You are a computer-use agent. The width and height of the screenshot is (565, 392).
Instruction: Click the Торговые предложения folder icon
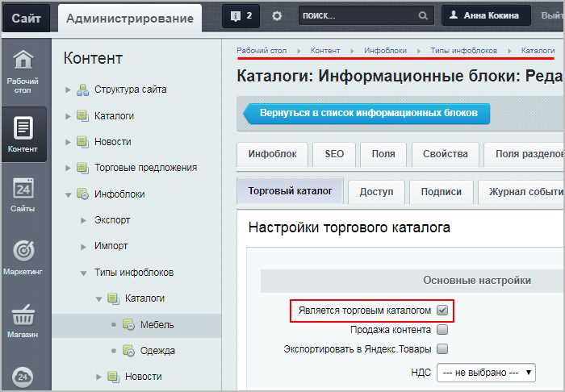pyautogui.click(x=82, y=168)
